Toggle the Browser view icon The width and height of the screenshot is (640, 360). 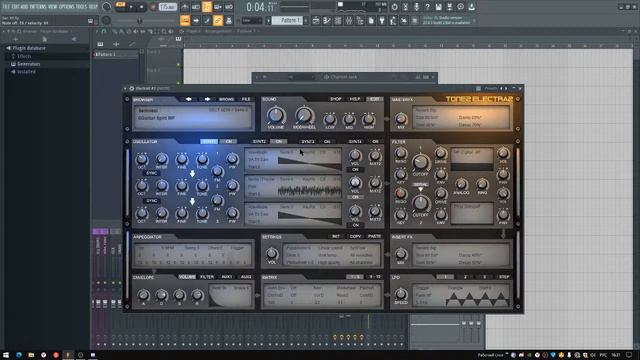pos(360,20)
